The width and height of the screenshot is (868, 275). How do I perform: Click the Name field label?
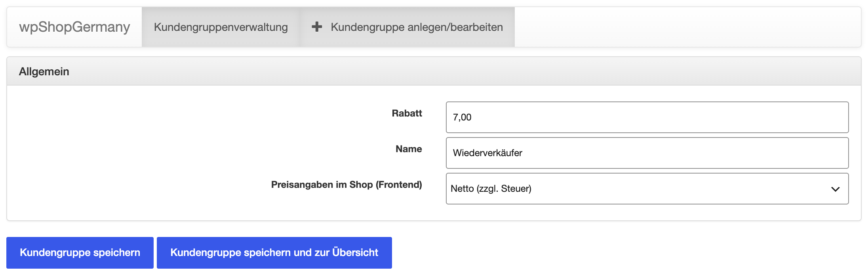[409, 149]
